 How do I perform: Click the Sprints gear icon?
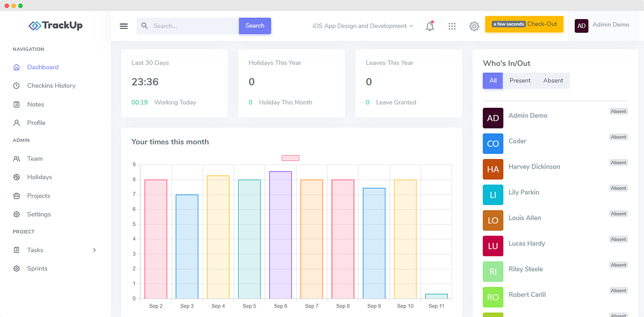click(16, 268)
